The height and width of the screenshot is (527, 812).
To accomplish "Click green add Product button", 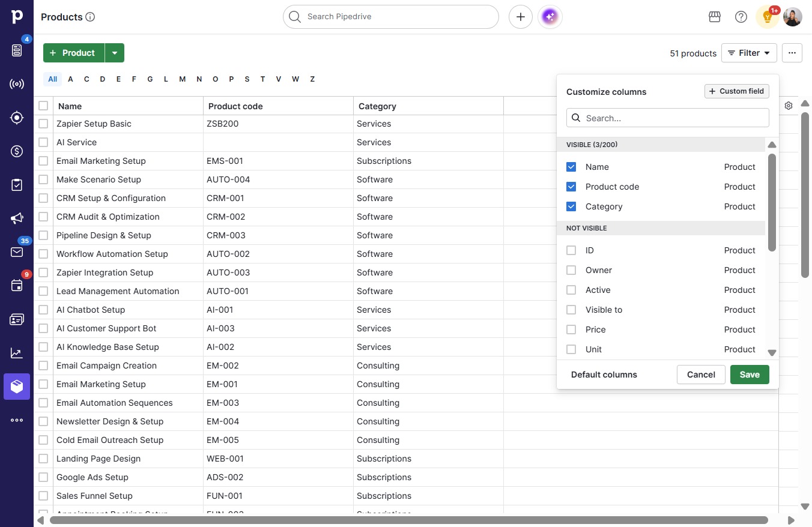I will (x=74, y=53).
